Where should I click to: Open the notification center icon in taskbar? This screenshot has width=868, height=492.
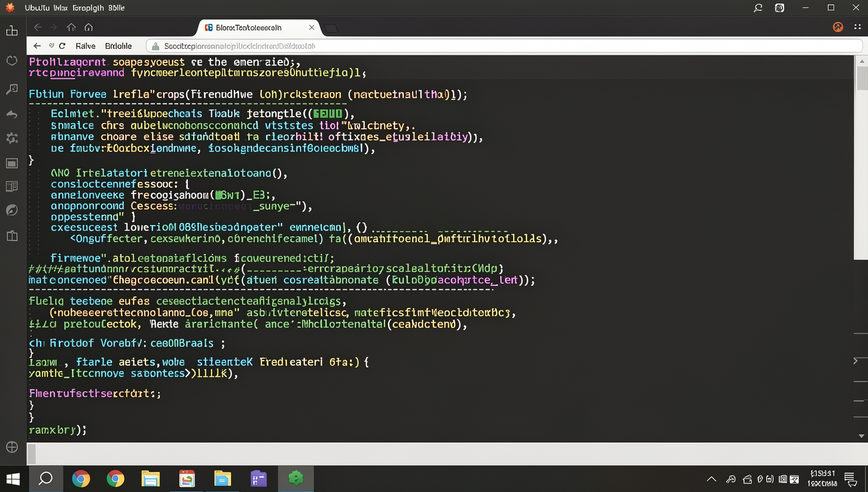pos(851,479)
